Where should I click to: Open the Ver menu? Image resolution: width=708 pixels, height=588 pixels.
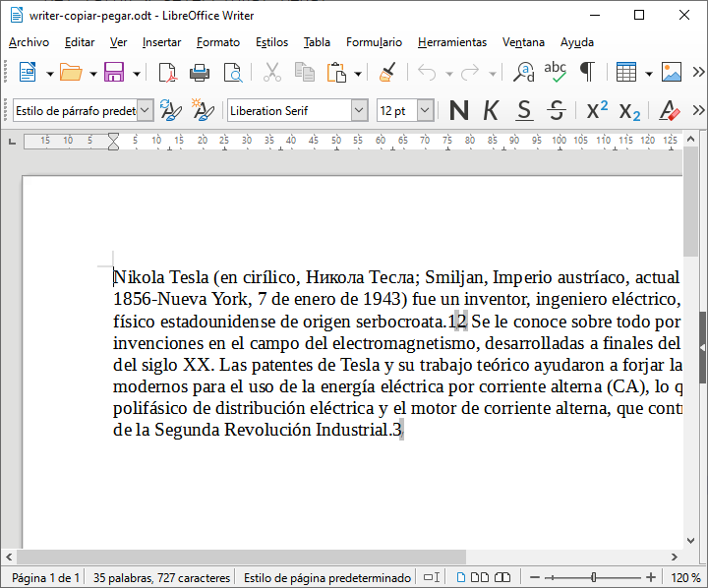coord(118,42)
